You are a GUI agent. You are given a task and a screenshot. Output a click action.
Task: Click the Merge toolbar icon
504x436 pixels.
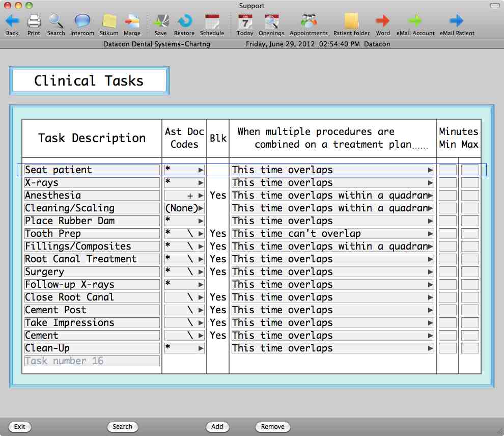132,21
